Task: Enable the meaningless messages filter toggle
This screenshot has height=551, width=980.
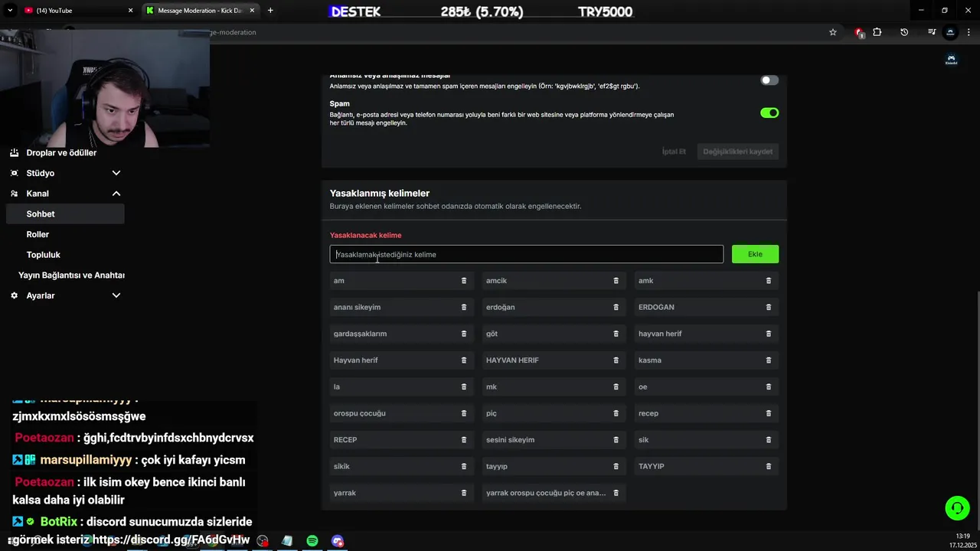Action: (769, 80)
